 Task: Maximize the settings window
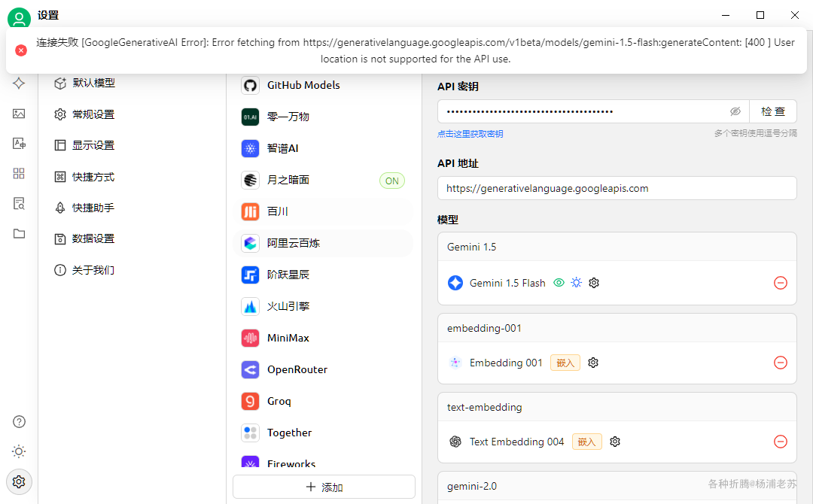click(760, 15)
